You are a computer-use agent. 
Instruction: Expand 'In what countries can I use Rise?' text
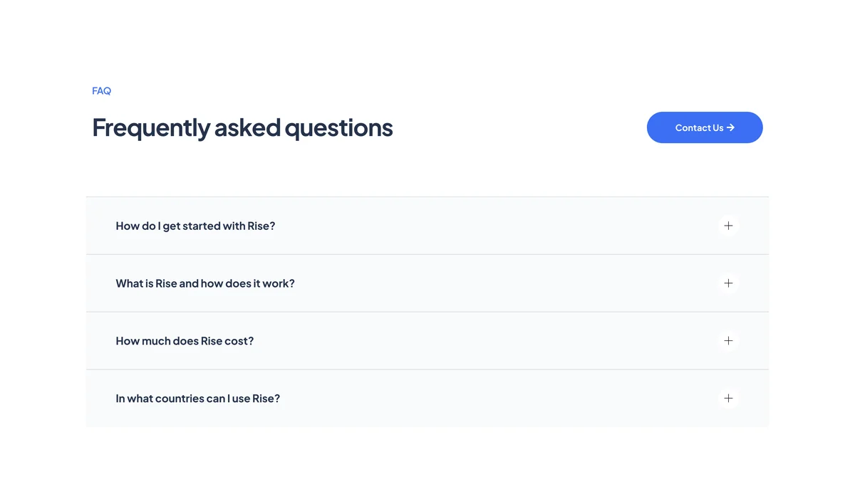[198, 399]
